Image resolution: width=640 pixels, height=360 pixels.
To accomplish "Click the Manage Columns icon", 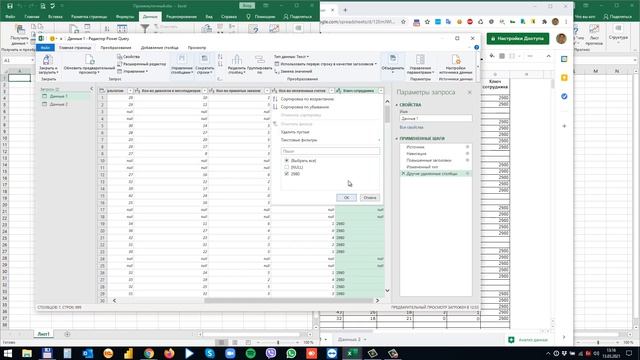I will (x=182, y=60).
